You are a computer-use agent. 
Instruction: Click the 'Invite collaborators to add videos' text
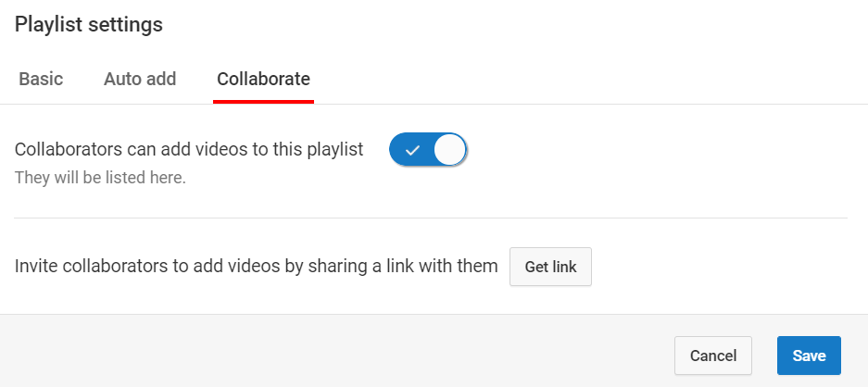257,267
